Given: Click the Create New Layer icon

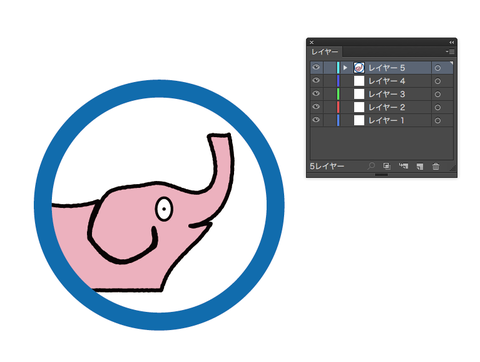Looking at the screenshot, I should tap(420, 166).
